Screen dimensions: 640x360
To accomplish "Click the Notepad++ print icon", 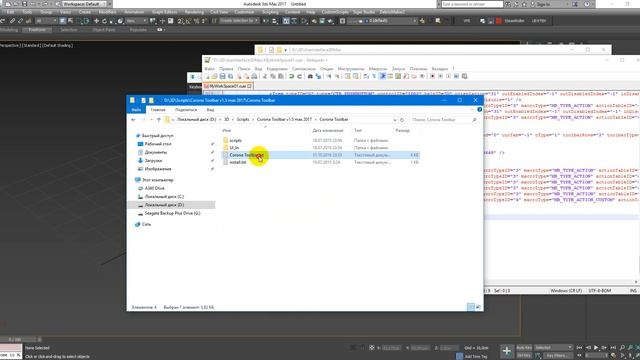I will (x=254, y=76).
